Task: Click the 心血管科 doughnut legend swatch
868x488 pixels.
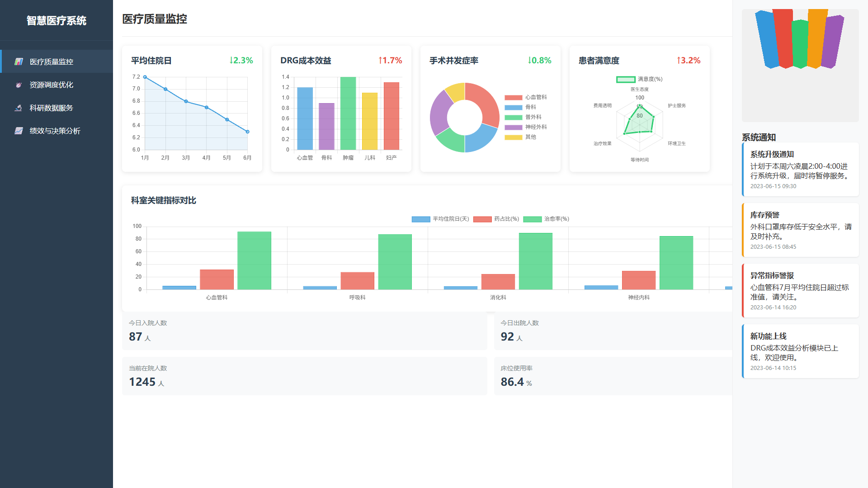Action: point(513,97)
